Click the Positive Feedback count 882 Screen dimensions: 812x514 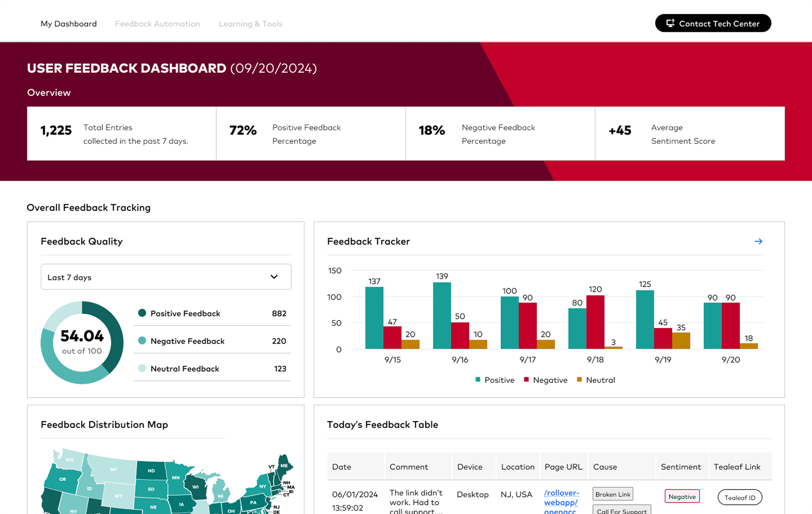279,313
